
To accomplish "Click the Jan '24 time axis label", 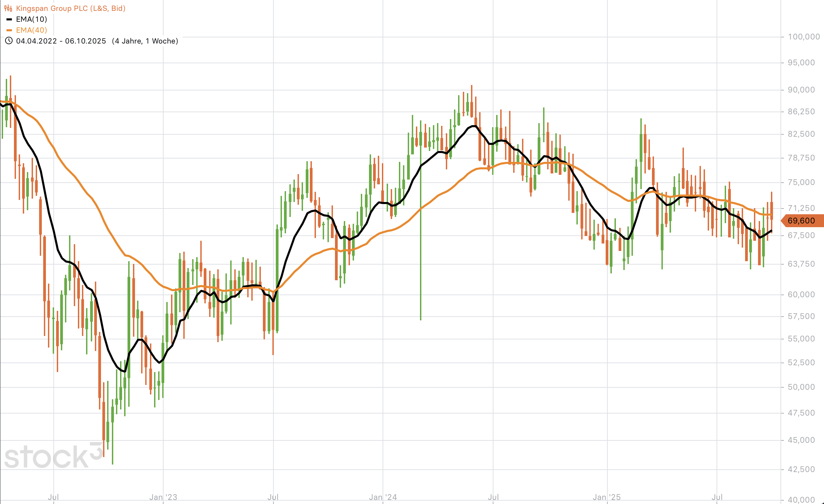I will (383, 497).
